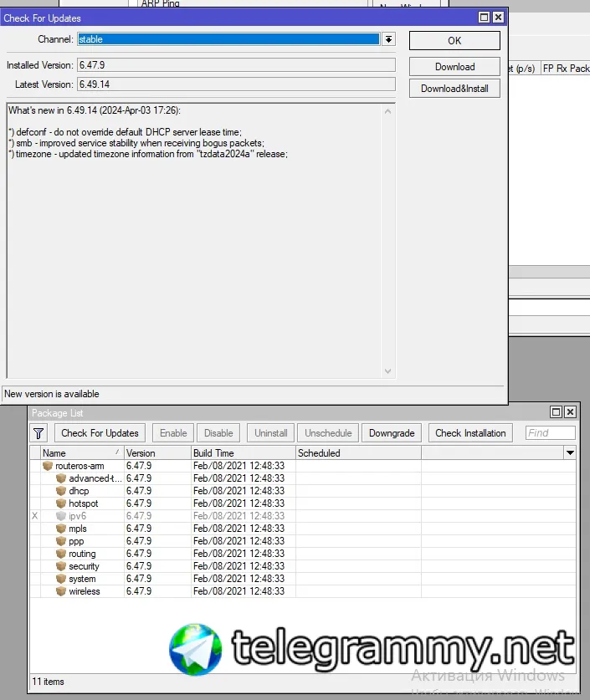Screen dimensions: 590x700
Task: Click the dhcp package name
Action: [79, 491]
